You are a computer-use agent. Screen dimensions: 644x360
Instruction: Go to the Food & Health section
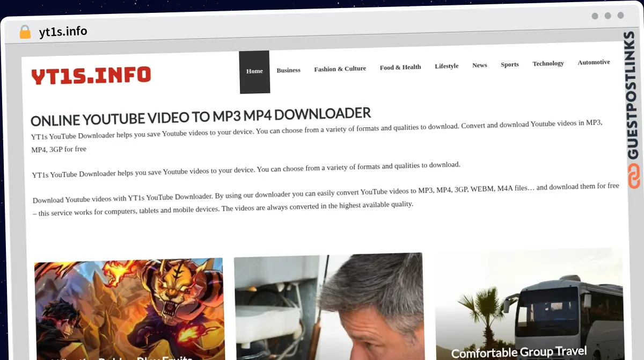tap(400, 67)
